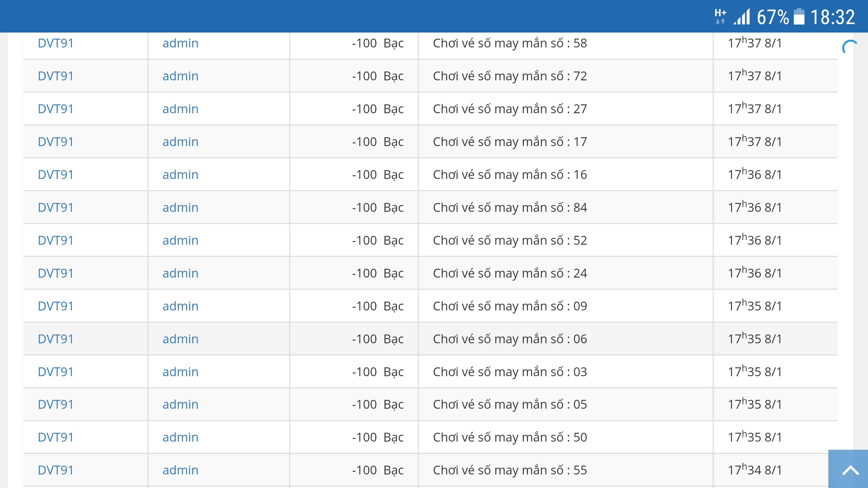
Task: Open DVT91 link in row số 52
Action: point(56,241)
